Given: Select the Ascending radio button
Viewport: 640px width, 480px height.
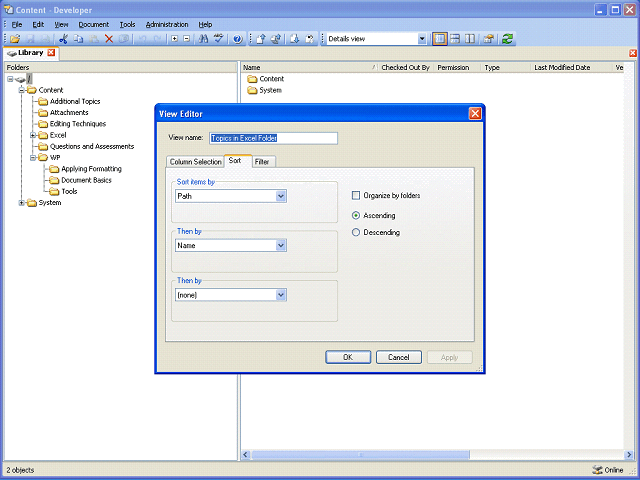Looking at the screenshot, I should (356, 216).
